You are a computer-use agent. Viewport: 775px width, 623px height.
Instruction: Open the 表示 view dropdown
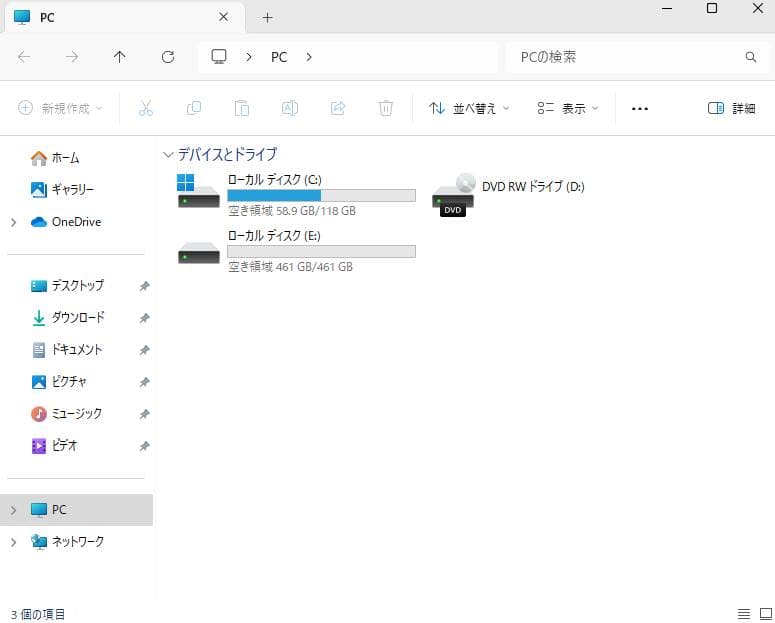pos(568,108)
